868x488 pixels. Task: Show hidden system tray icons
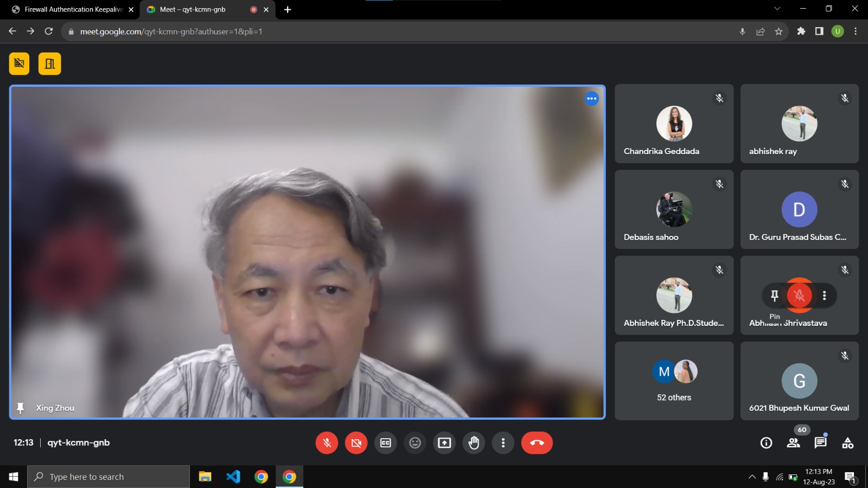click(752, 477)
